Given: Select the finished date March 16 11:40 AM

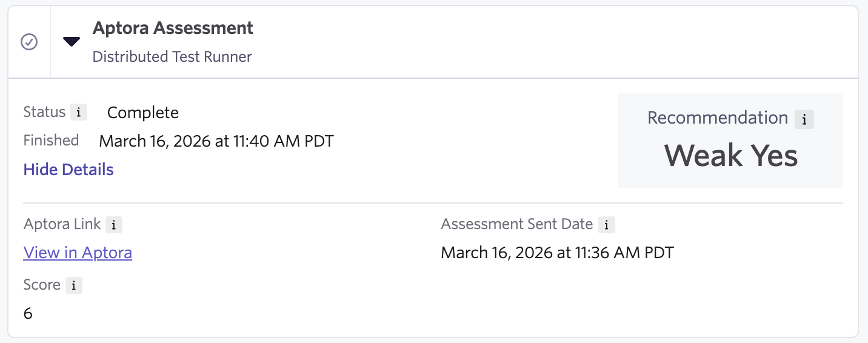Looking at the screenshot, I should 216,141.
